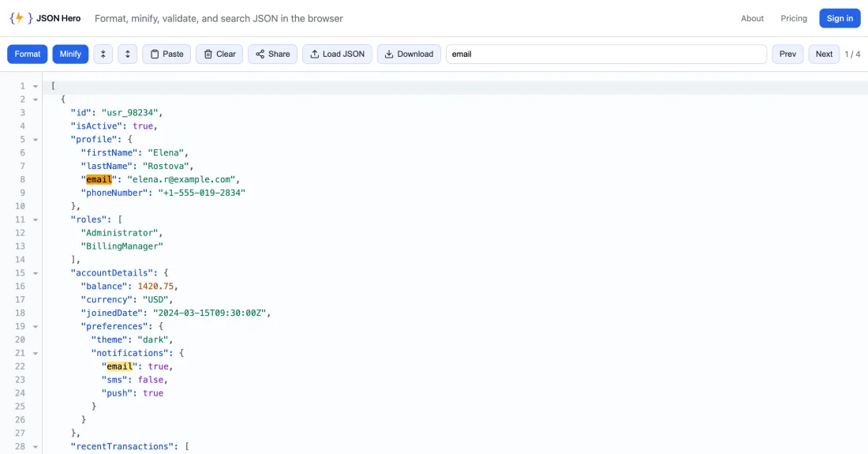868x454 pixels.
Task: Click the "BillingManager" role string
Action: coord(122,246)
